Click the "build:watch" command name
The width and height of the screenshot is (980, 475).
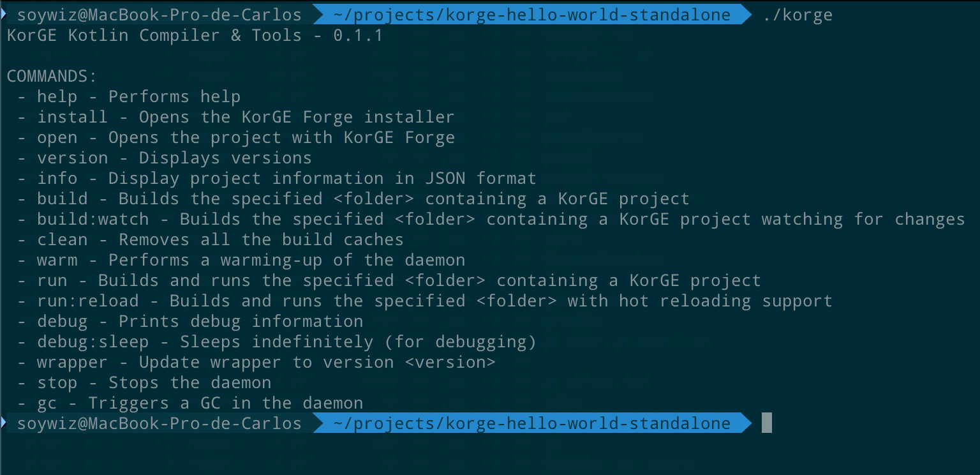(93, 220)
